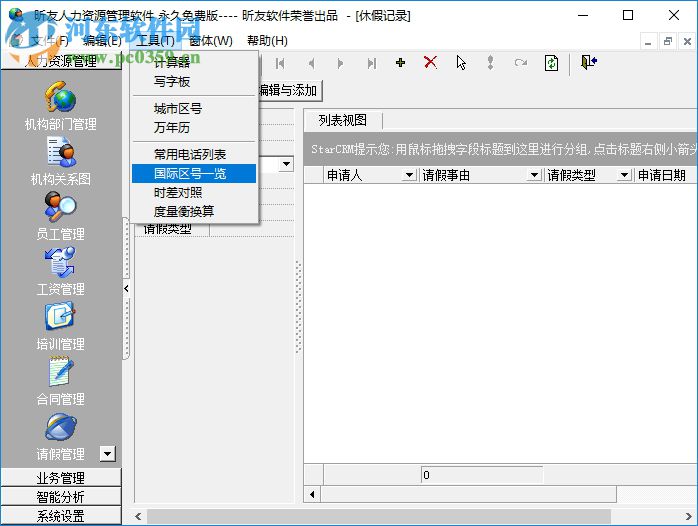Go to first record in toolbar
The height and width of the screenshot is (526, 698).
tap(280, 64)
